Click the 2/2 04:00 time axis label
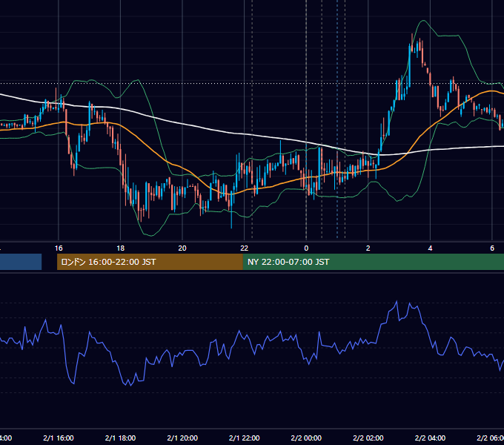The height and width of the screenshot is (445, 504). [x=430, y=438]
